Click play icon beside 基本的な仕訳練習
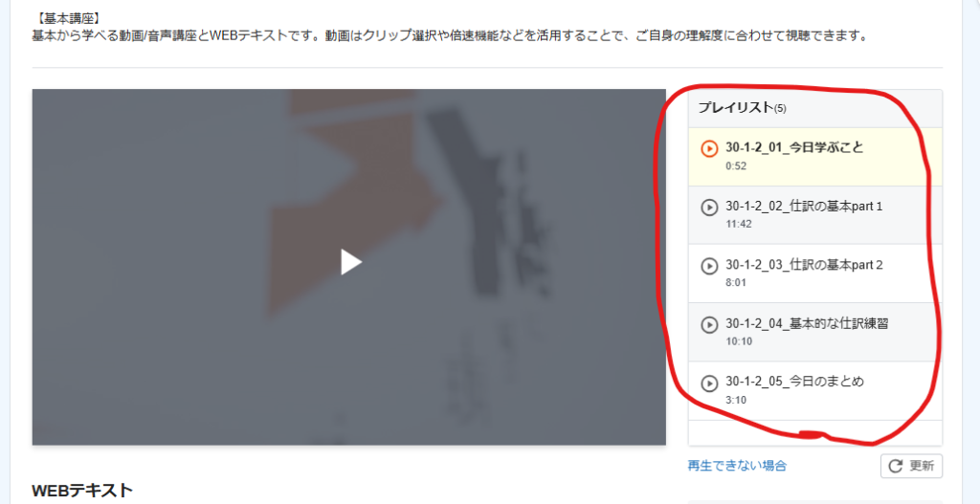 (709, 325)
